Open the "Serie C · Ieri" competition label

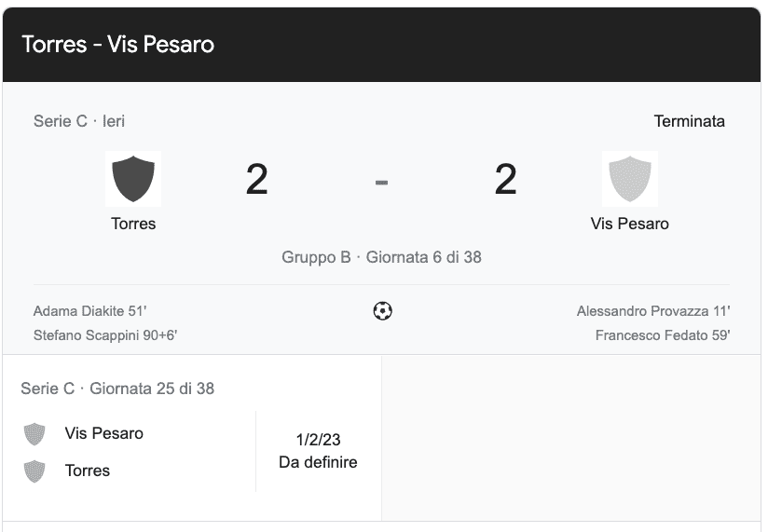(x=79, y=121)
